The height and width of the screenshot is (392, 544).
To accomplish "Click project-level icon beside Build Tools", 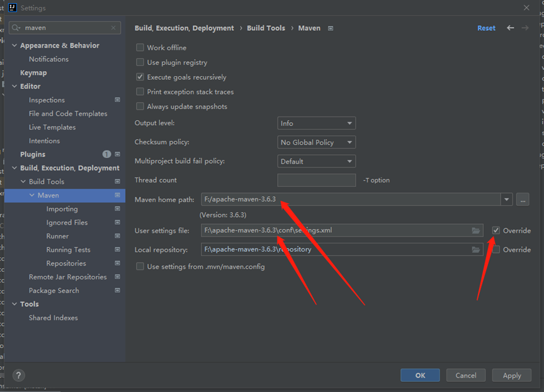I will pos(118,182).
